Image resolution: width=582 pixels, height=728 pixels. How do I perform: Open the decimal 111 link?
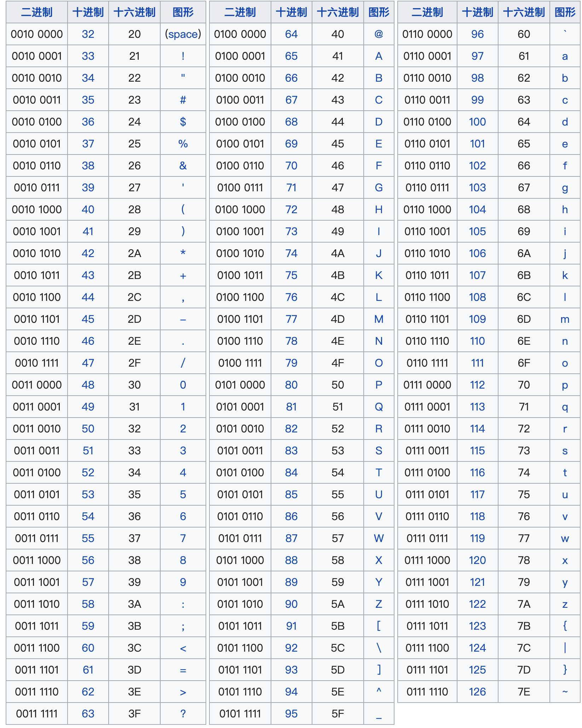(x=477, y=363)
